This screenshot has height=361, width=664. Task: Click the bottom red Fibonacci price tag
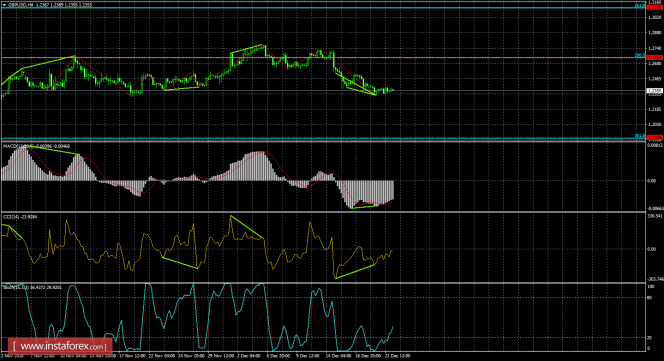[655, 137]
